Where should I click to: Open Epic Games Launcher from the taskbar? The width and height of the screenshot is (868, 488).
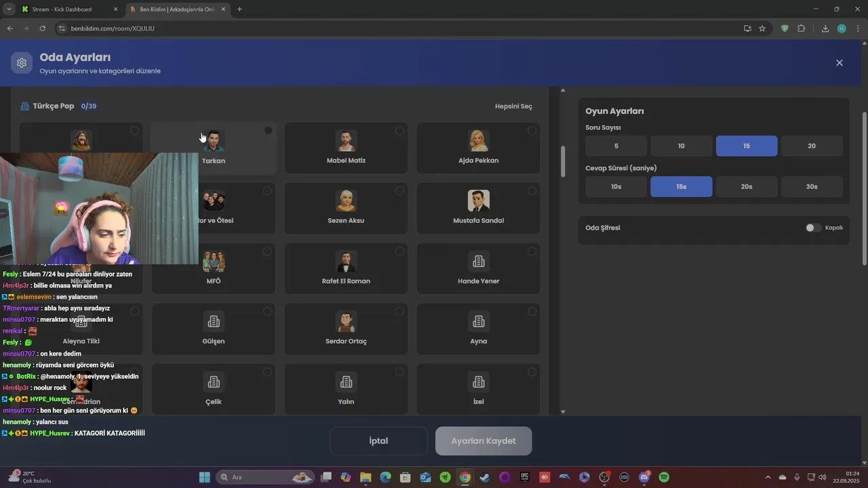tap(525, 477)
